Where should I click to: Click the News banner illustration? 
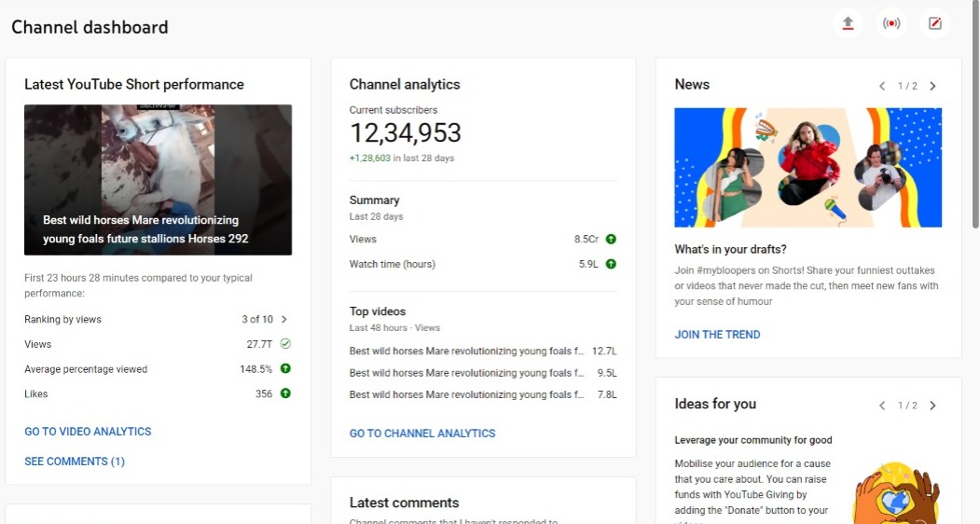point(808,168)
